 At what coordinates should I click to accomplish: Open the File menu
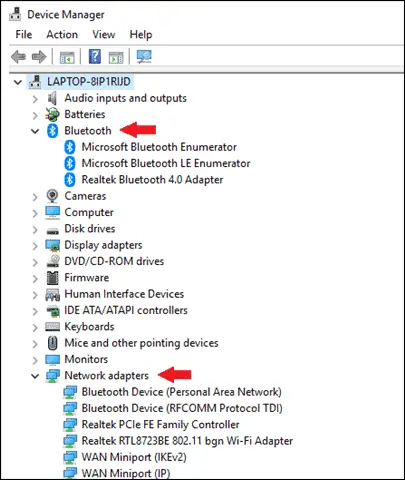(24, 34)
